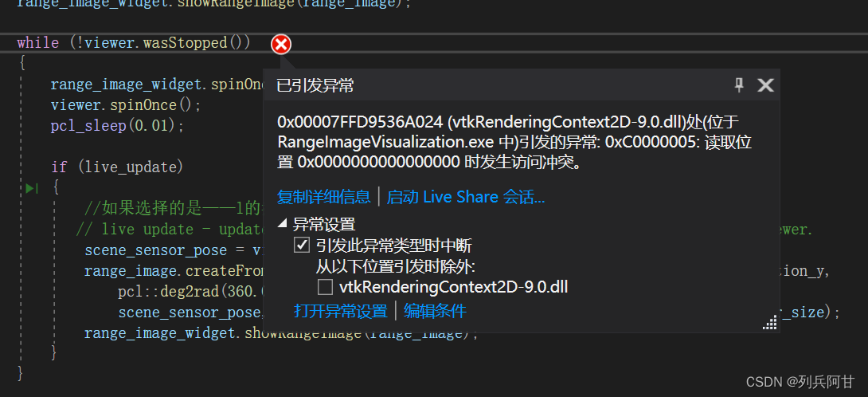Viewport: 868px width, 397px height.
Task: Toggle the 引发此异常类型时中断 checkbox
Action: [x=302, y=245]
